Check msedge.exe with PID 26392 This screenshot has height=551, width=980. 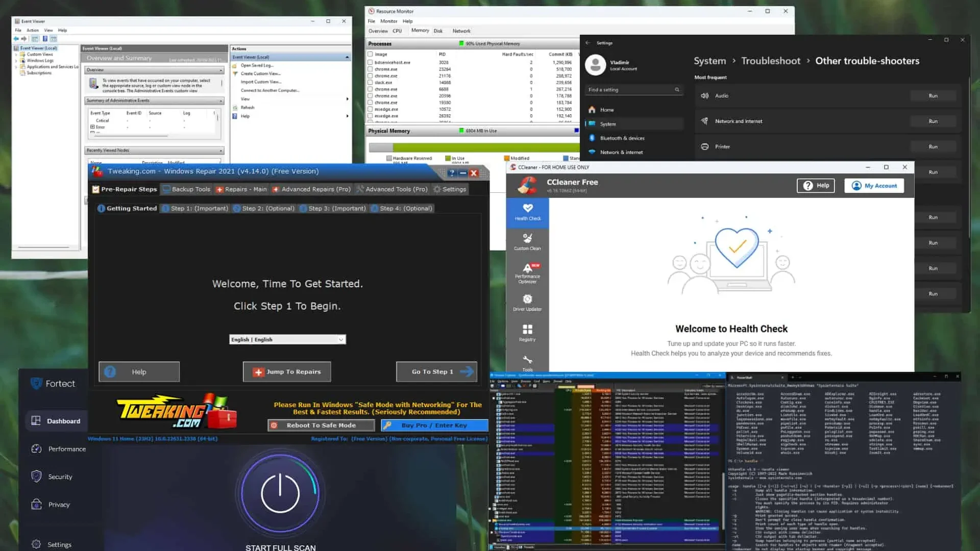371,116
